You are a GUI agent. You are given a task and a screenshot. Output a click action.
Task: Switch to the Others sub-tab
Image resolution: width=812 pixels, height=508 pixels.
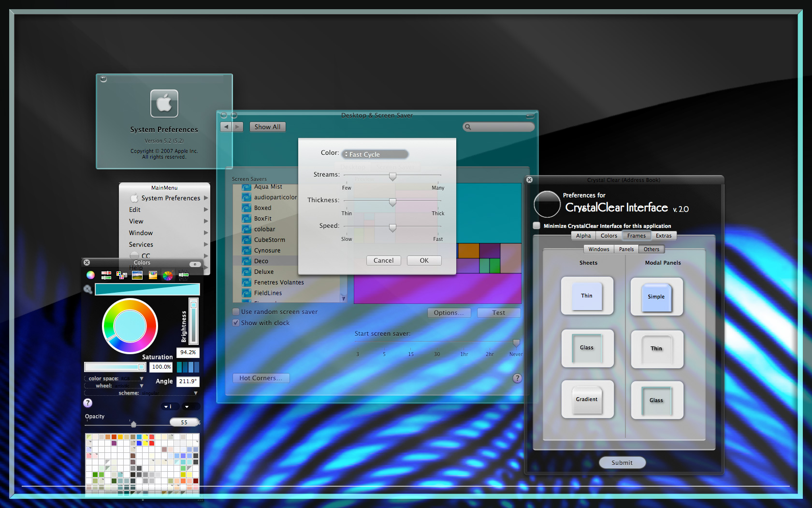coord(652,249)
